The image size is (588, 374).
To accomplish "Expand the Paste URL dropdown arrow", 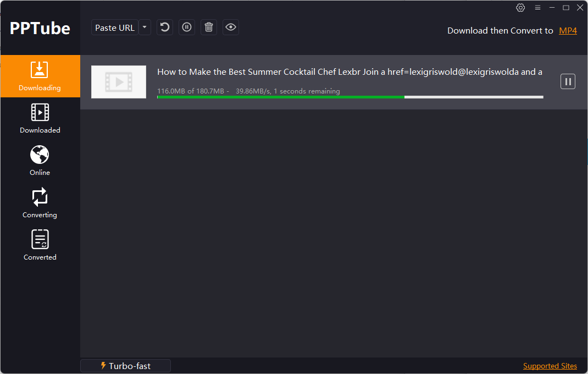I will (145, 27).
